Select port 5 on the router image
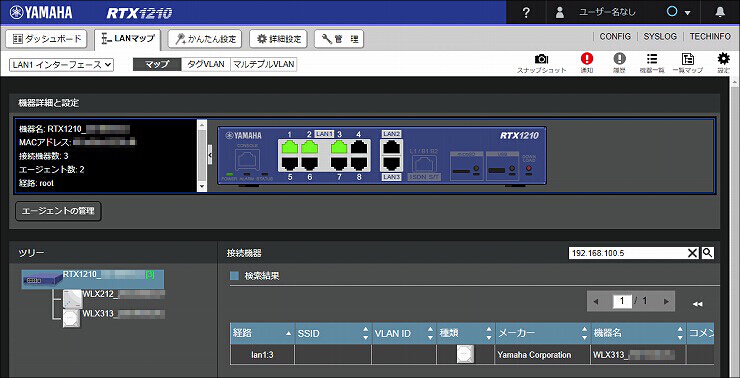The image size is (740, 378). pyautogui.click(x=290, y=163)
